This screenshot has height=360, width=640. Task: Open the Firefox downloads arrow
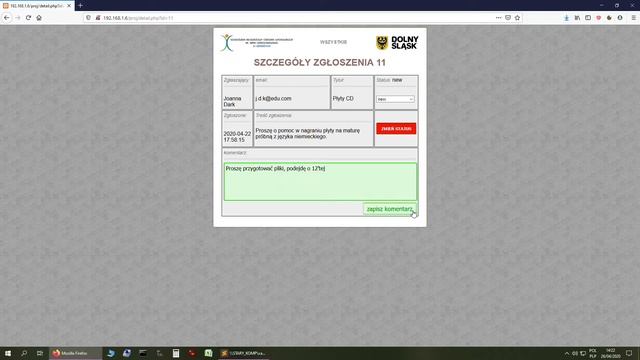[x=567, y=18]
